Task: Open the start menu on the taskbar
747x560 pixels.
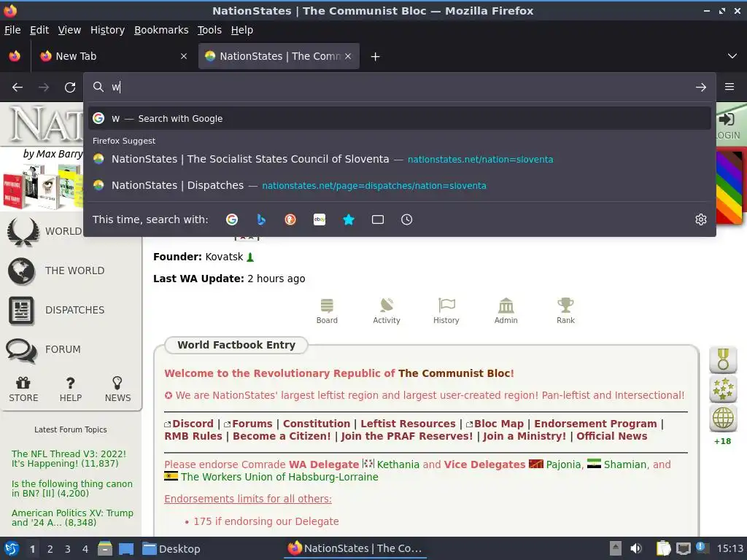Action: [x=12, y=548]
